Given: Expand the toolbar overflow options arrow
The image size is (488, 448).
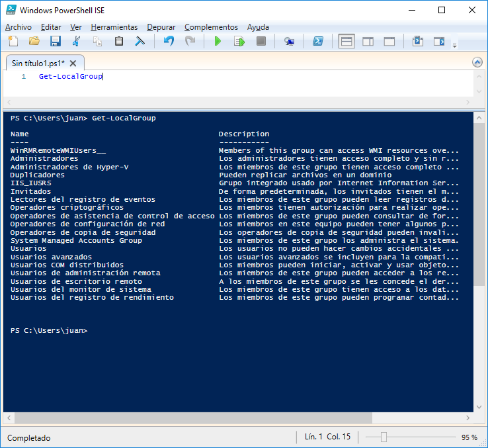Looking at the screenshot, I should click(x=455, y=44).
